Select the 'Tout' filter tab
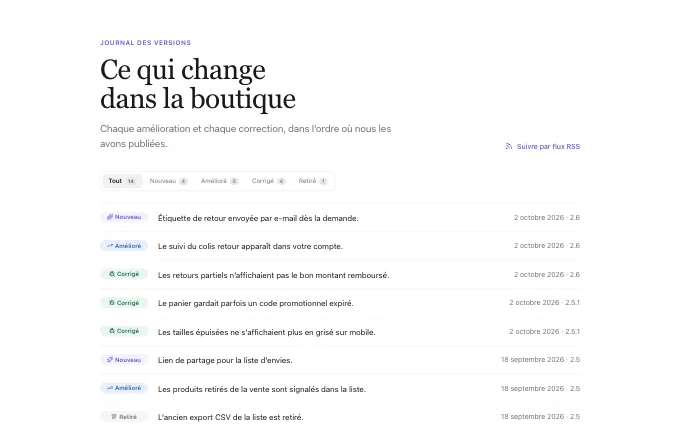 [x=122, y=181]
